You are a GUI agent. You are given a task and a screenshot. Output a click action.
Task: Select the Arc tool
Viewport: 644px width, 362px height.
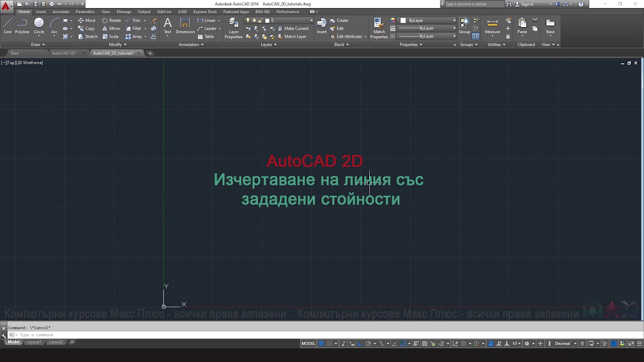(54, 26)
